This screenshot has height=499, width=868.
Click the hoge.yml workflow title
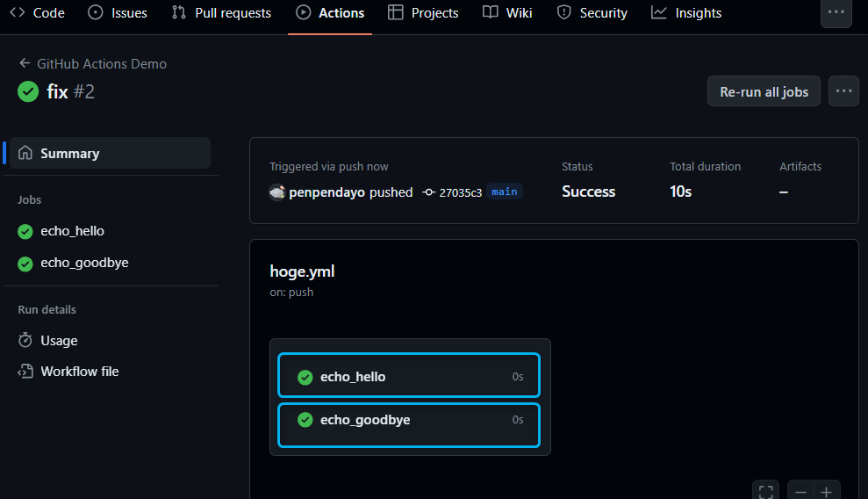302,271
